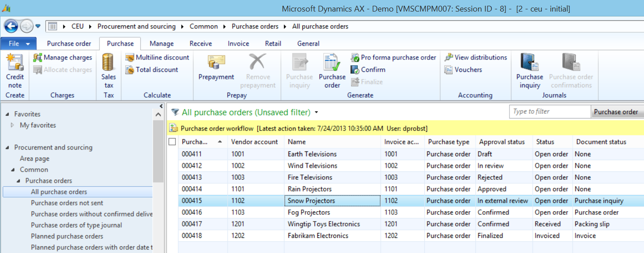The height and width of the screenshot is (253, 644).
Task: Toggle the select-all checkbox in grid header
Action: (x=172, y=142)
